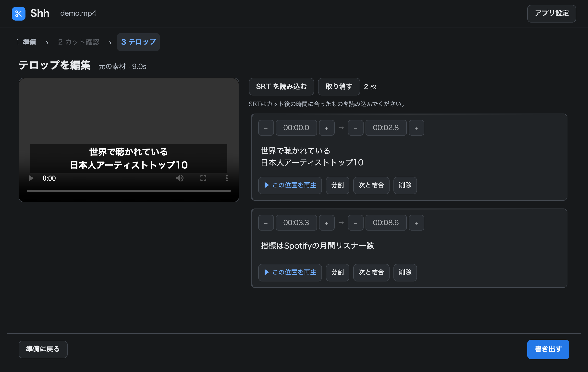Merge first caption with next (次と結合)
The height and width of the screenshot is (372, 588).
click(x=371, y=185)
